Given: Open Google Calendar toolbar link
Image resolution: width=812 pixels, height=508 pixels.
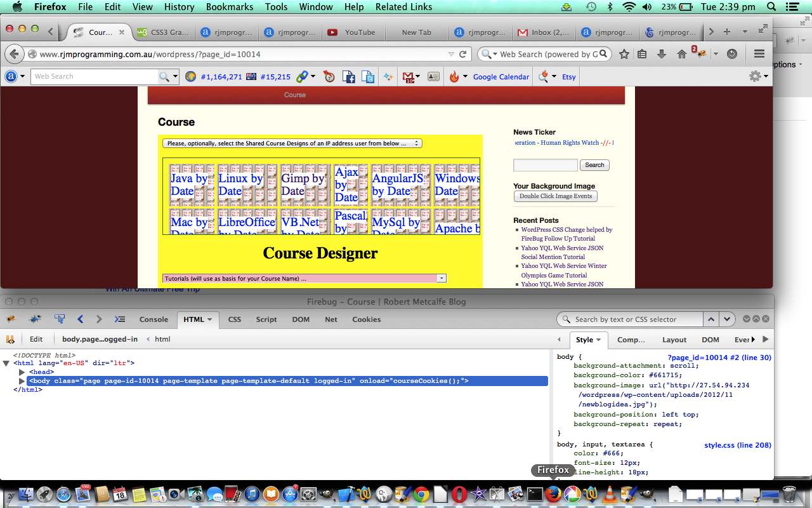Looking at the screenshot, I should 501,77.
